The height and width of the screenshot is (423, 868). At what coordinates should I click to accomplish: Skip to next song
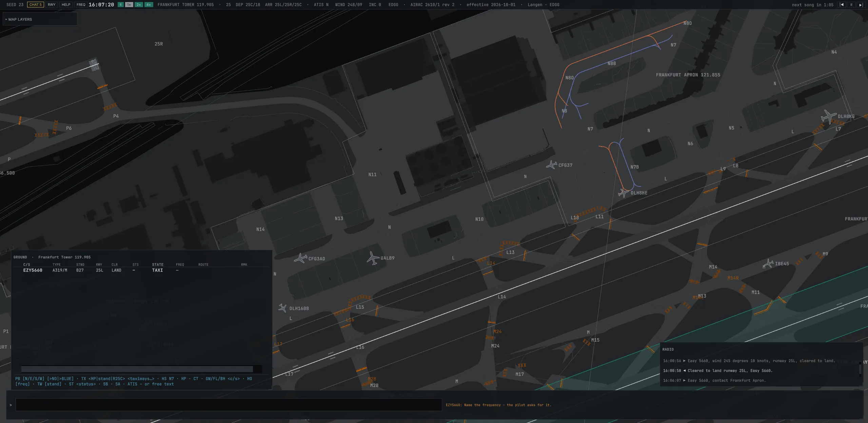(861, 5)
